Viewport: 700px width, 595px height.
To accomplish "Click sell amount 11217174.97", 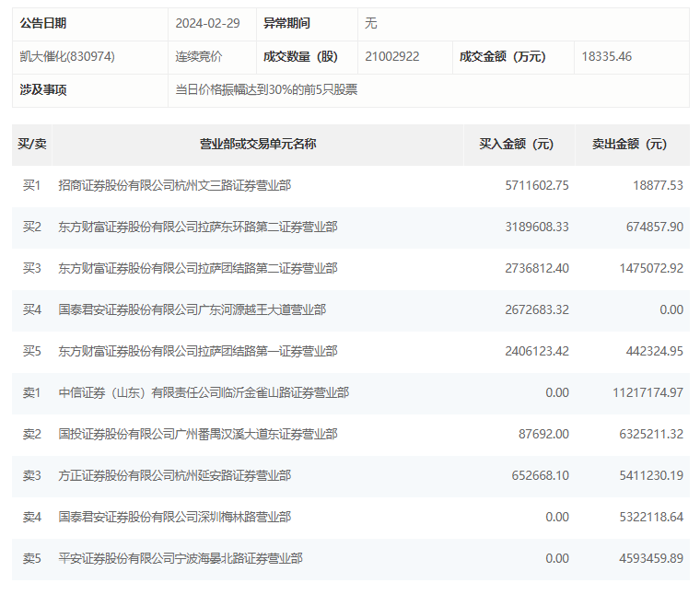I will (647, 392).
